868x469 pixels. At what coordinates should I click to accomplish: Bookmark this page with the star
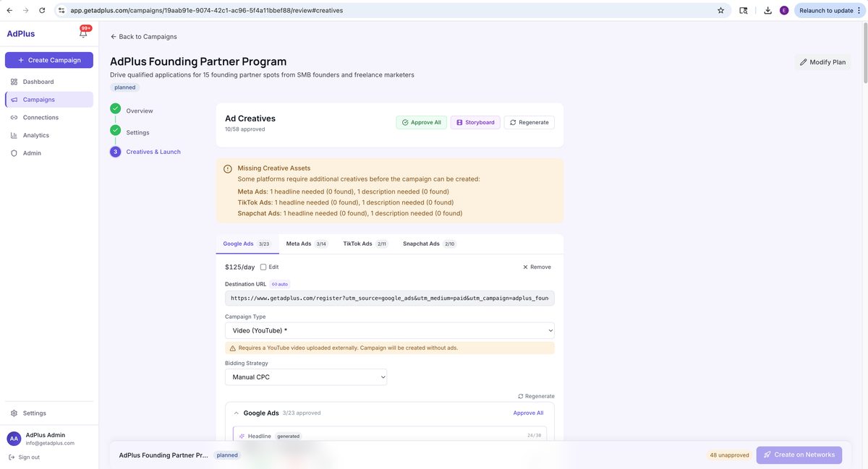coord(720,10)
